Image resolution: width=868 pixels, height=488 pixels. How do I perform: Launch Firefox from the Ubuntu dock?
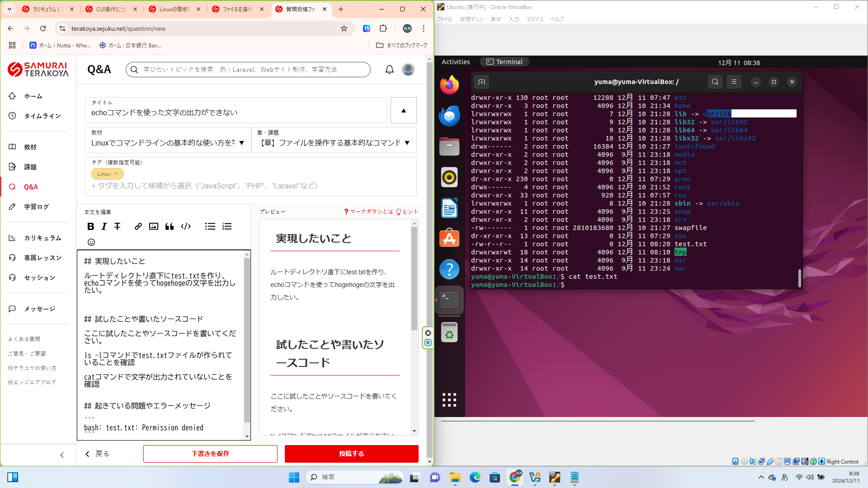coord(449,84)
